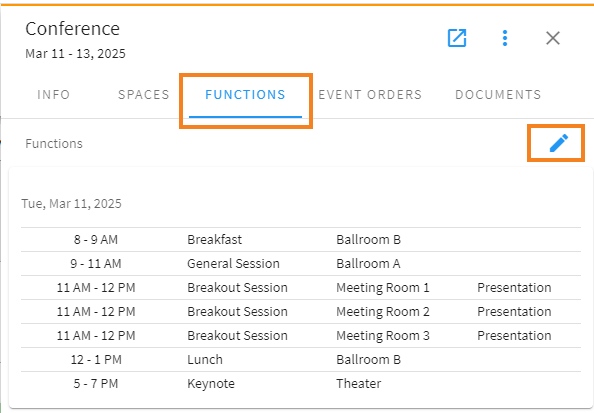594x413 pixels.
Task: Select the 8 - 9 AM Breakfast row
Action: [301, 239]
